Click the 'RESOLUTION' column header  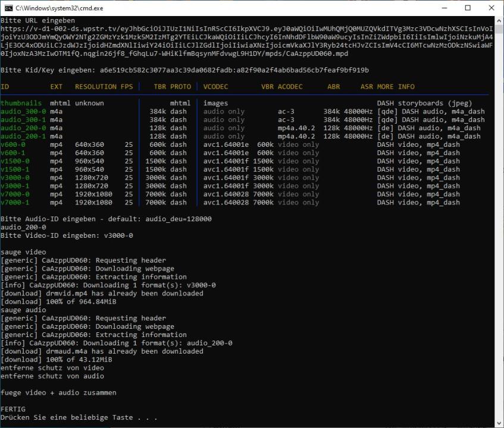(x=96, y=87)
